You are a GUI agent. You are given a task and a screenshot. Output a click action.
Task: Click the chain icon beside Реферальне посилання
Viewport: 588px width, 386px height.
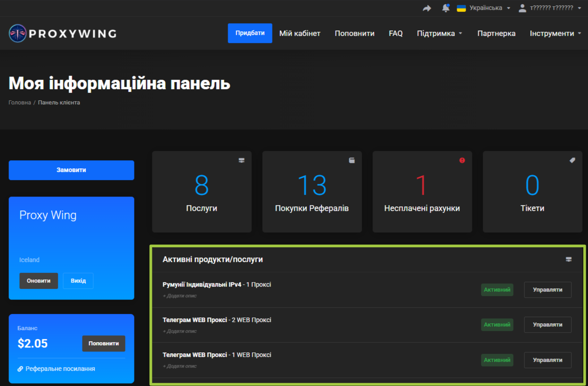point(20,369)
